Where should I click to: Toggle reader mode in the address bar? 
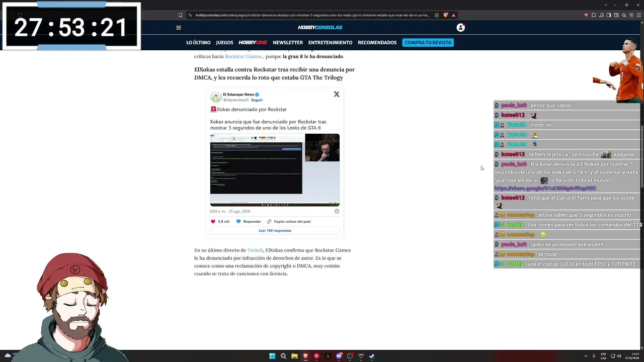[436, 15]
